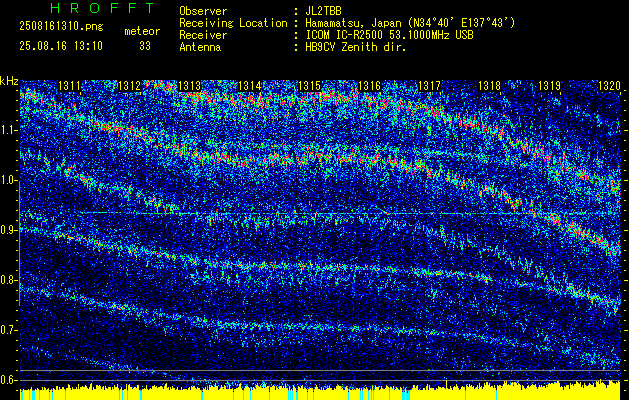Select the meteor count 33
This screenshot has height=400, width=629.
point(145,46)
